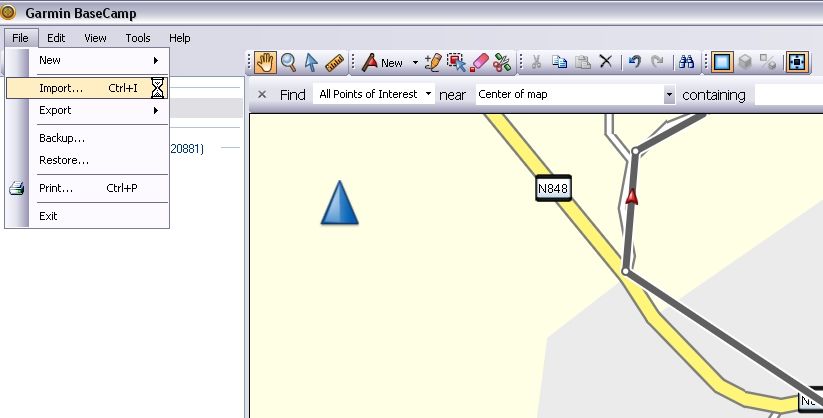
Task: Open the Tools menu
Action: pos(138,38)
